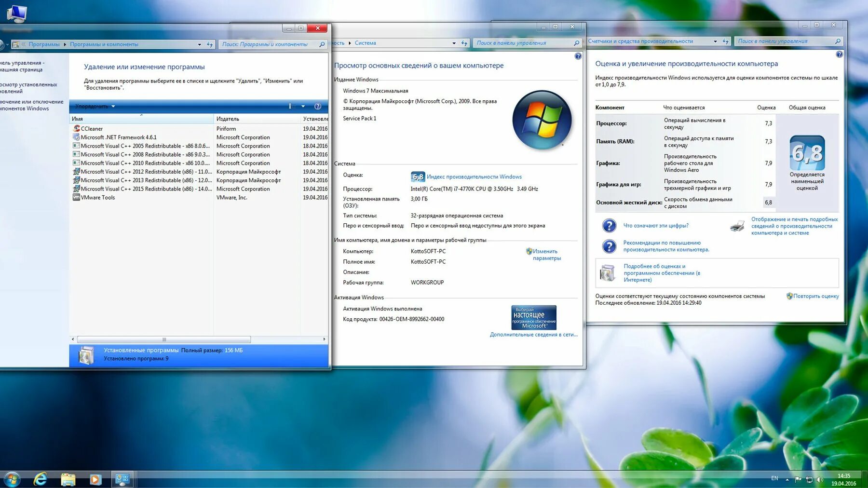Click search magnifier in Programs search box
868x488 pixels.
point(322,44)
